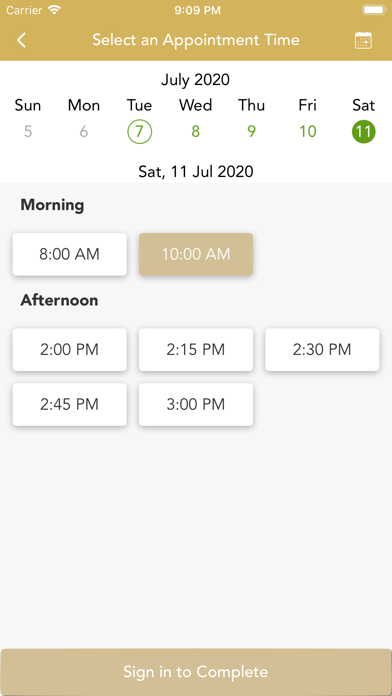This screenshot has width=392, height=696.
Task: Tap the July 2020 month label
Action: pyautogui.click(x=195, y=80)
